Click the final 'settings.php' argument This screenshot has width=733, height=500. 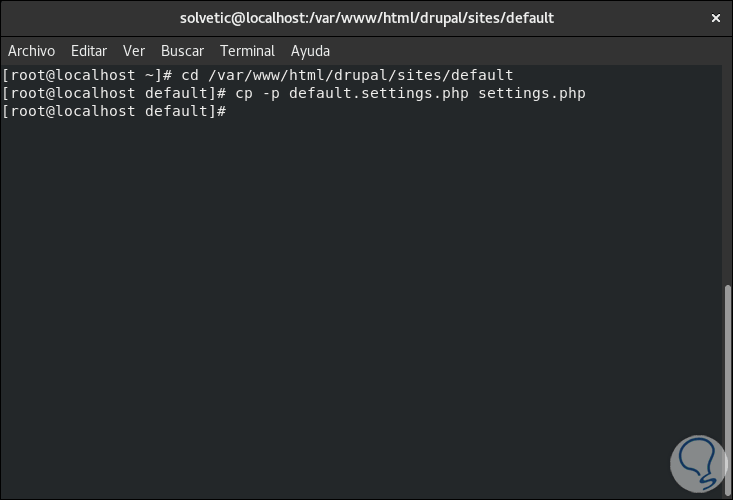pos(531,93)
